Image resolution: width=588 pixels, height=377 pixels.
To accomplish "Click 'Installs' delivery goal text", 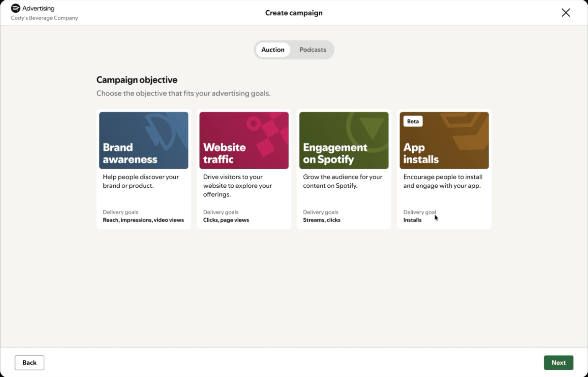I will (x=412, y=220).
